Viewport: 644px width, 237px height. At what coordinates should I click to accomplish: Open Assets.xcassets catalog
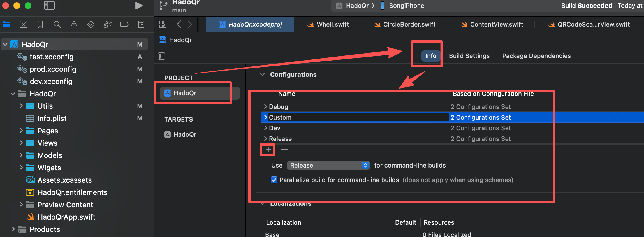coord(64,180)
